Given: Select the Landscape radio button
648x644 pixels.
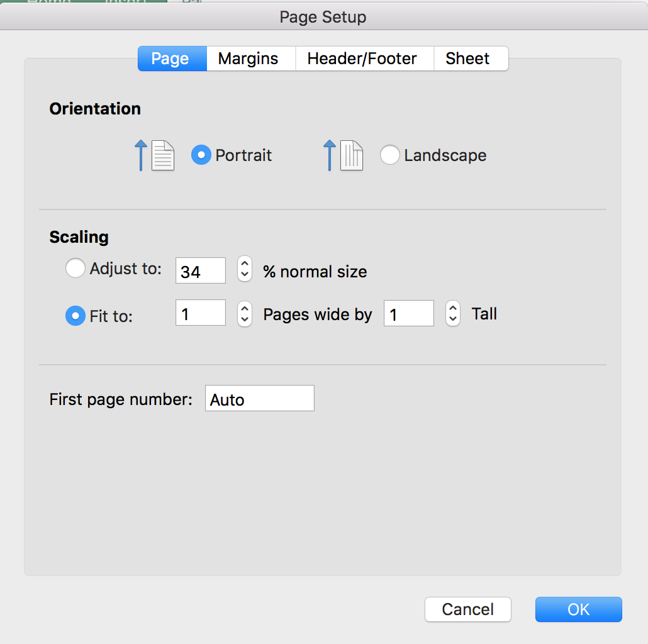Looking at the screenshot, I should 390,155.
